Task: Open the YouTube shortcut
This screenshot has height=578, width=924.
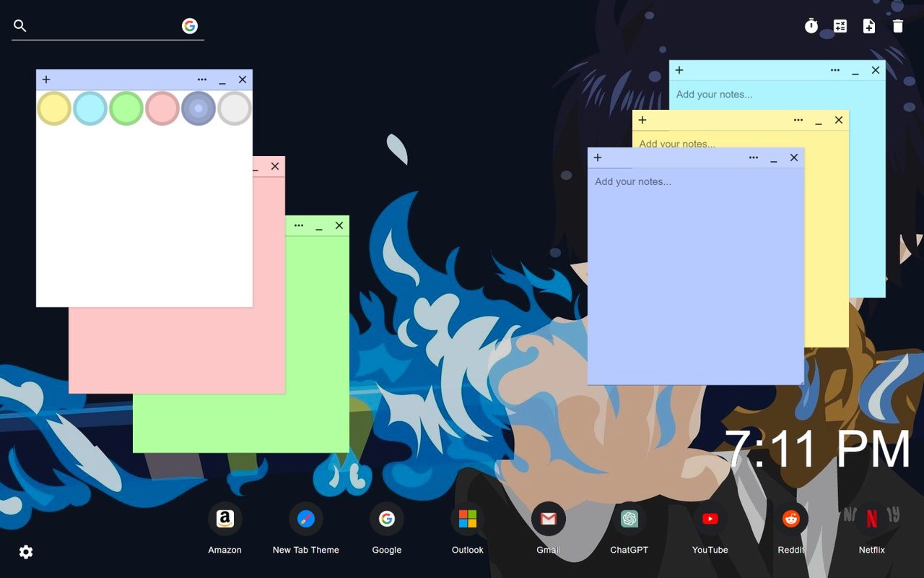Action: tap(710, 529)
